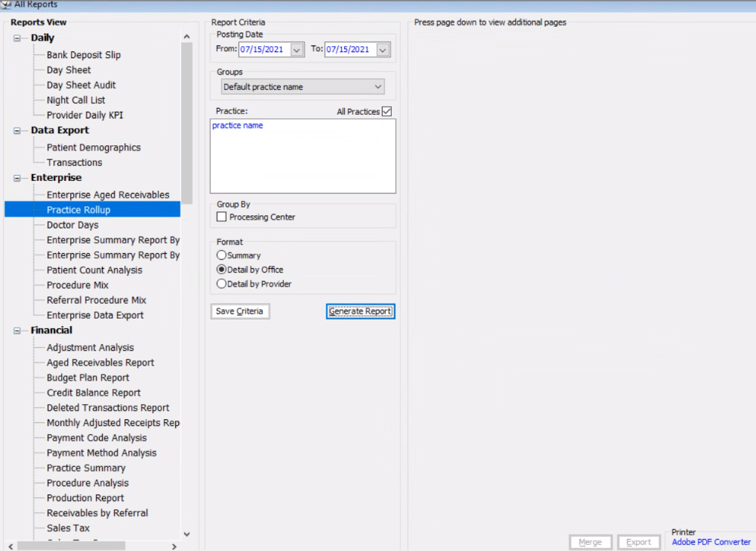Viewport: 756px width, 551px height.
Task: Open Aged Receivables Report
Action: pos(101,363)
